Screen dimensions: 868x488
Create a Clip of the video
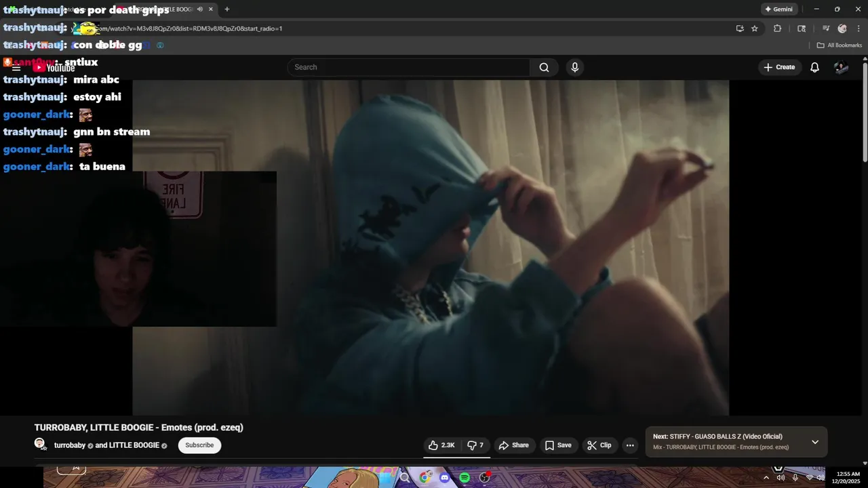(599, 445)
